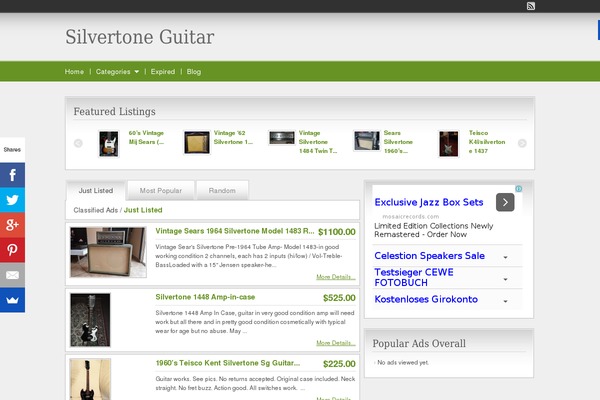Select the Just Listed tab
The height and width of the screenshot is (400, 600).
(96, 190)
